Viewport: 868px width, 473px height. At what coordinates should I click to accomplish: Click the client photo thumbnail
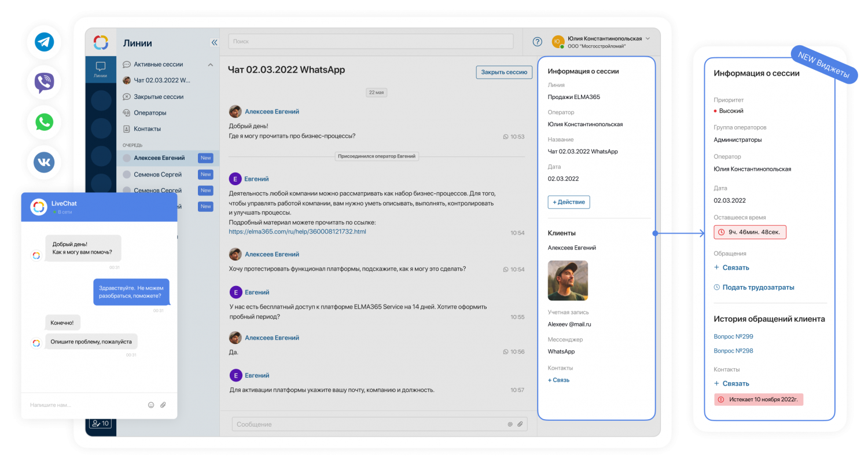pyautogui.click(x=568, y=280)
